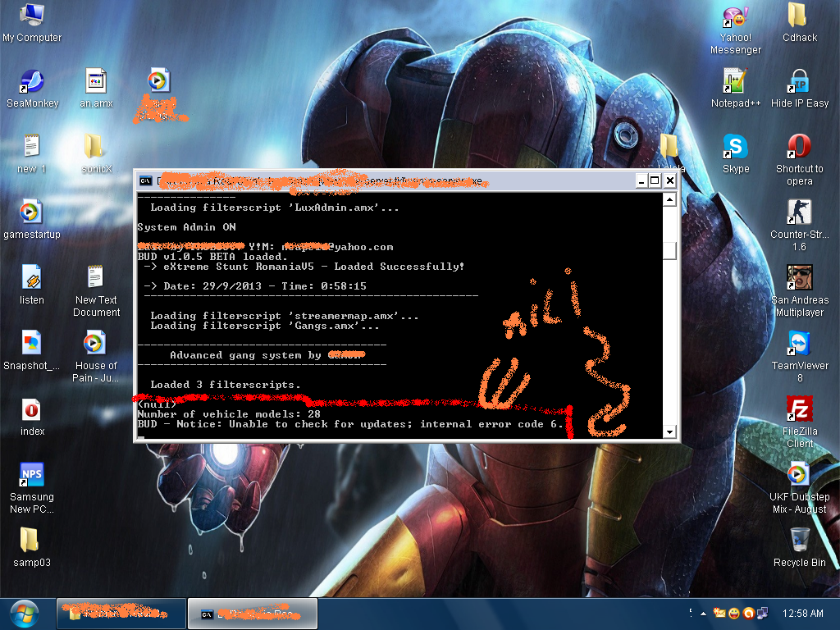Click the mail envelope tray icon
This screenshot has height=630, width=840.
[719, 614]
